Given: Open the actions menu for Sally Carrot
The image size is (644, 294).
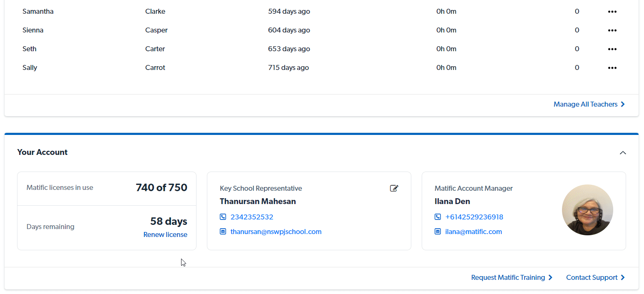Looking at the screenshot, I should tap(612, 67).
